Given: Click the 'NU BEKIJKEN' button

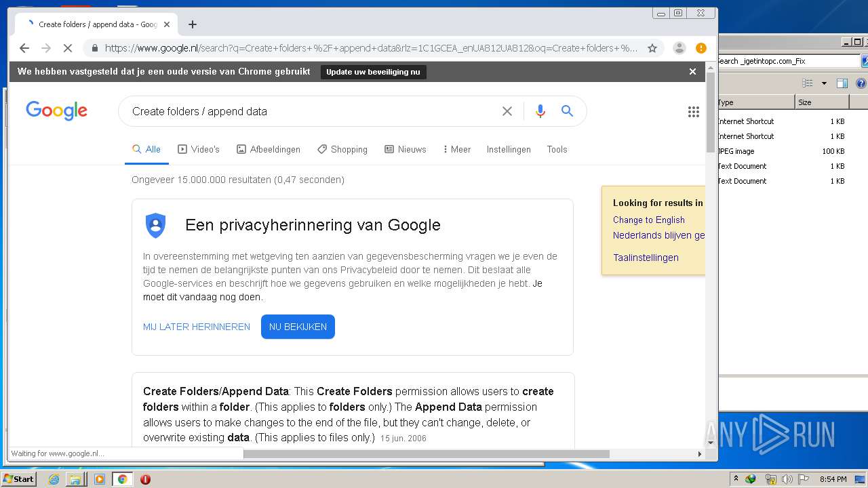Looking at the screenshot, I should [298, 327].
